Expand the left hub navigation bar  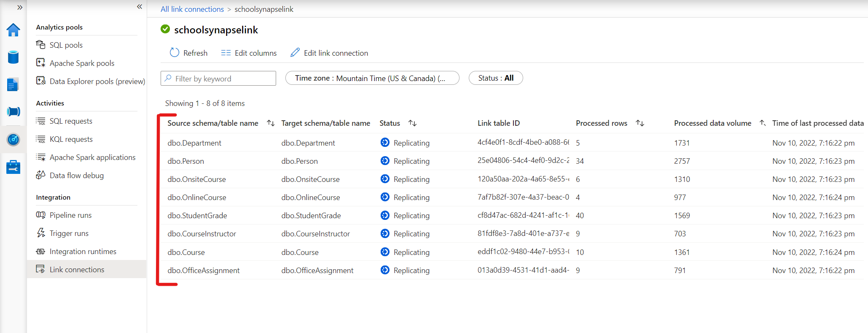(x=19, y=7)
